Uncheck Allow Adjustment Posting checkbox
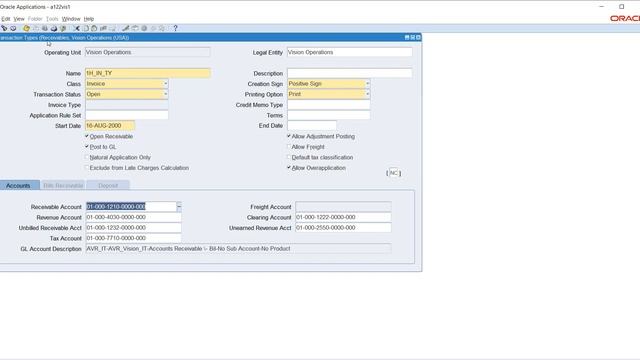640x360 pixels. [x=289, y=136]
